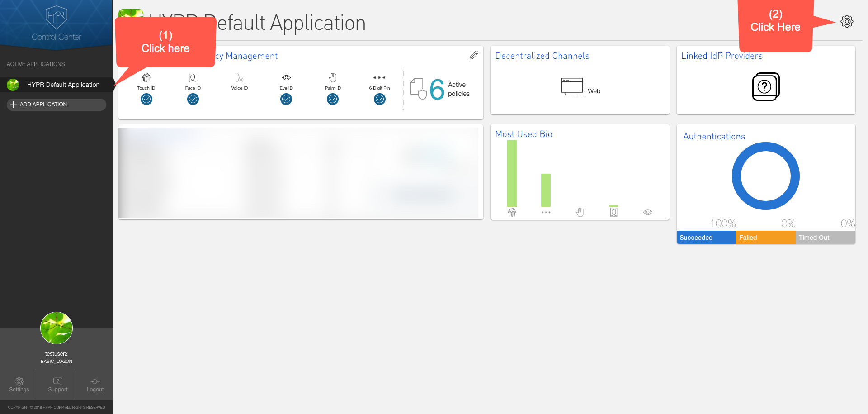This screenshot has width=868, height=414.
Task: Toggle the Face ID policy checkmark
Action: coord(193,99)
